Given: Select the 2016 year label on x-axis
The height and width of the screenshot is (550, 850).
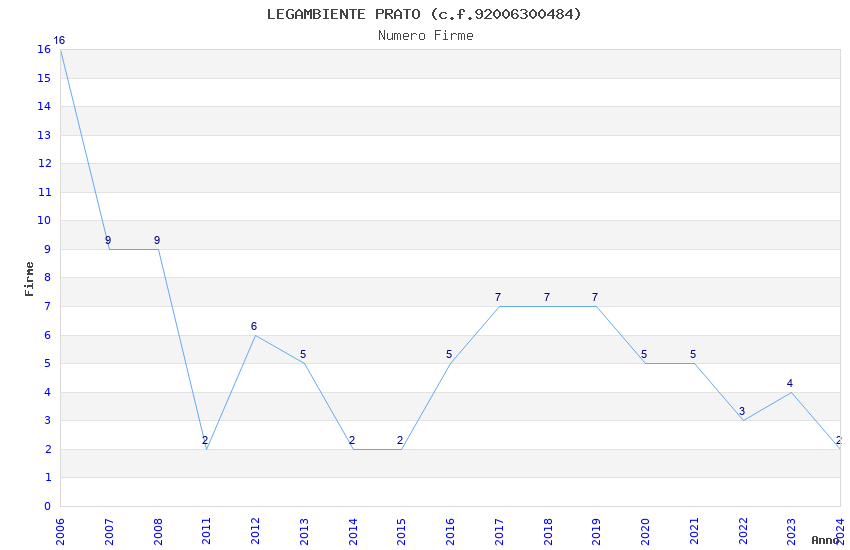Looking at the screenshot, I should (450, 532).
